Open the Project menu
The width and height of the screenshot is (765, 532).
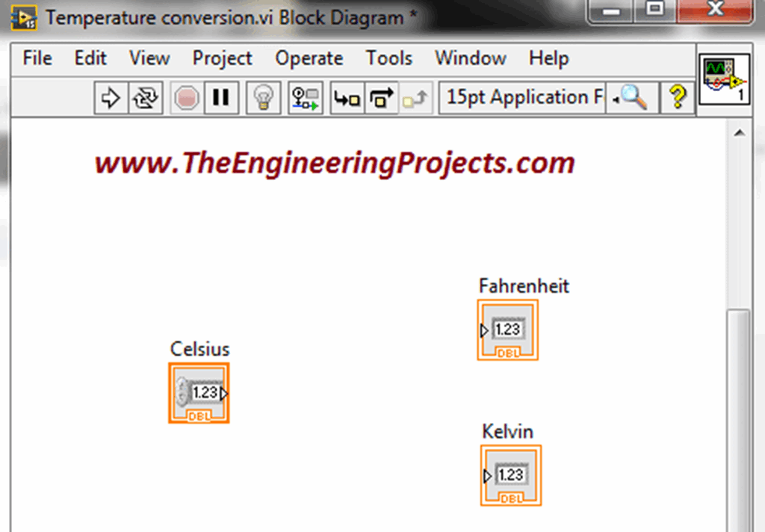click(222, 58)
